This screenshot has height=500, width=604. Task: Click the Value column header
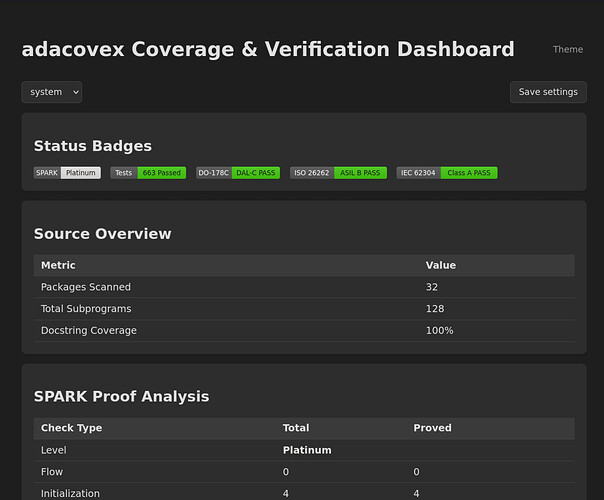441,265
